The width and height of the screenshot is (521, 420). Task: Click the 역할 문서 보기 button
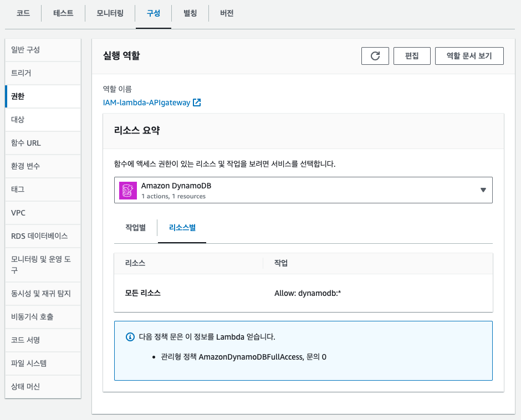(469, 56)
